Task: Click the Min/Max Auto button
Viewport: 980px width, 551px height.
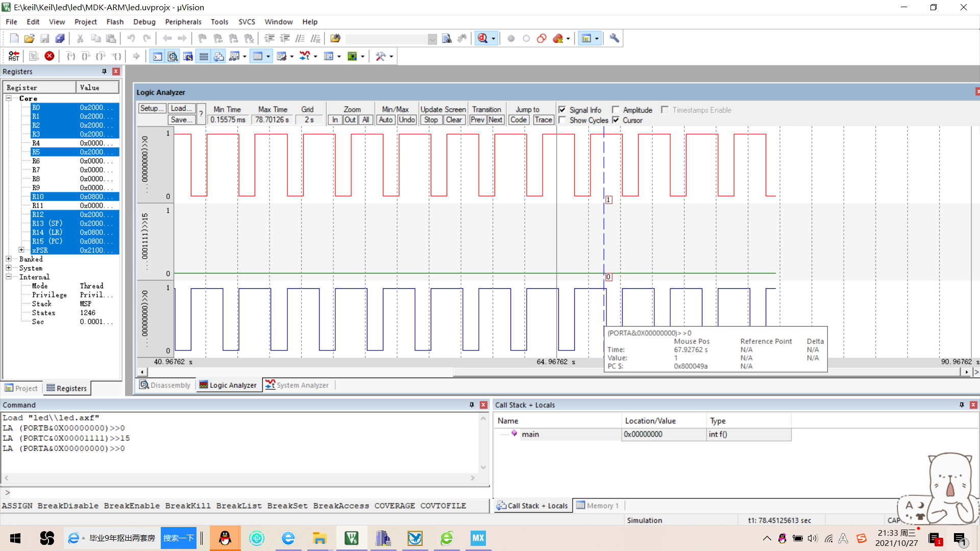Action: point(386,120)
